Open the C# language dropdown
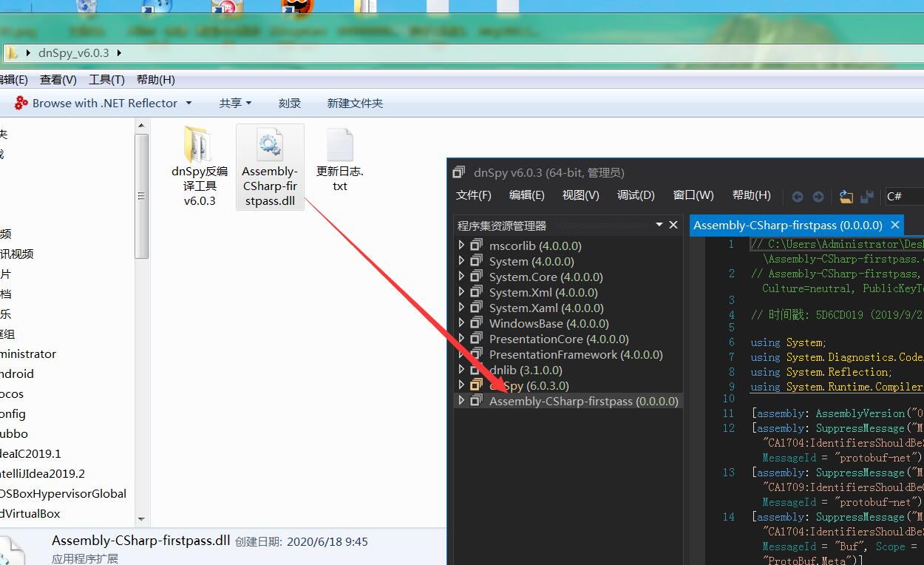Screen dimensions: 924x565 tap(903, 196)
